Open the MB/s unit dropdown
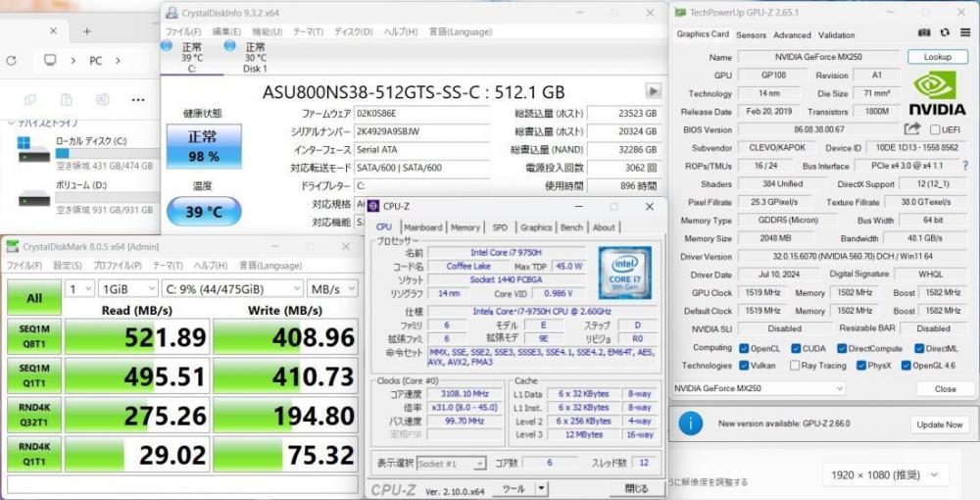The height and width of the screenshot is (500, 980). 332,288
